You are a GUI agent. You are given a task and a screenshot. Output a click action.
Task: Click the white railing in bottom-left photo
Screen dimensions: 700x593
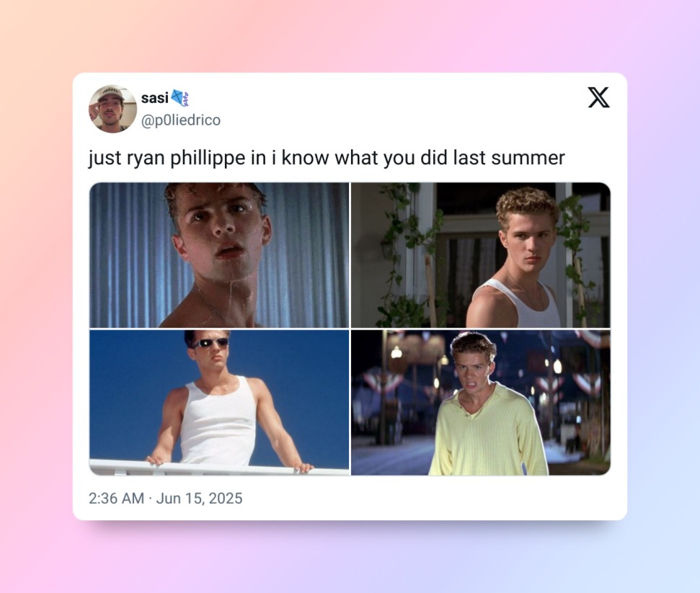(218, 467)
